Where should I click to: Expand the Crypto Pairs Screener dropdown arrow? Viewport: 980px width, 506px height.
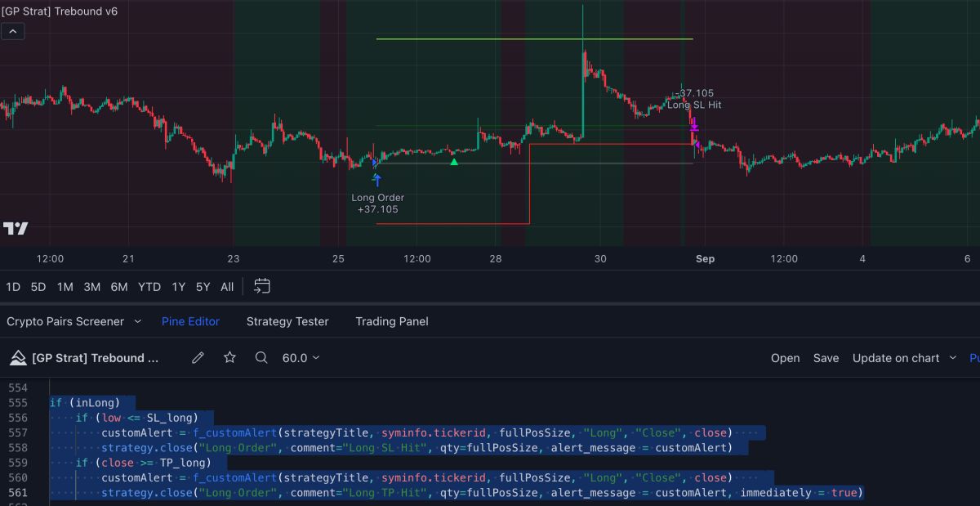click(x=137, y=321)
